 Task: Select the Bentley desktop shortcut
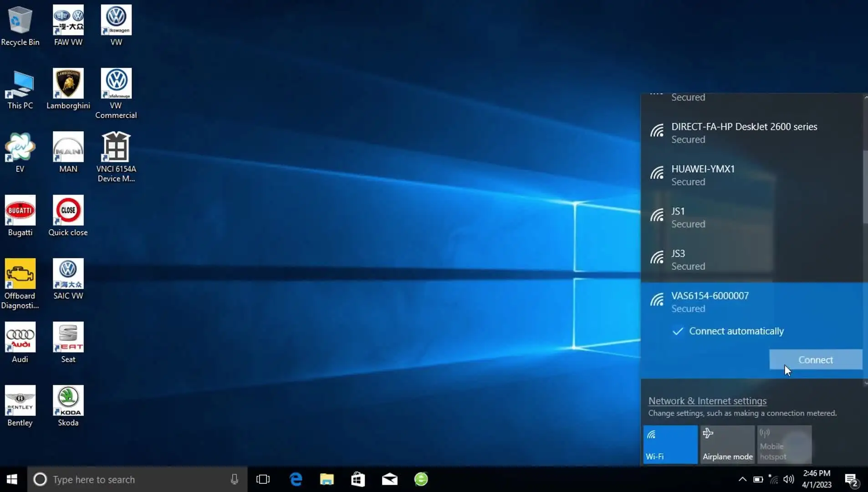click(20, 406)
